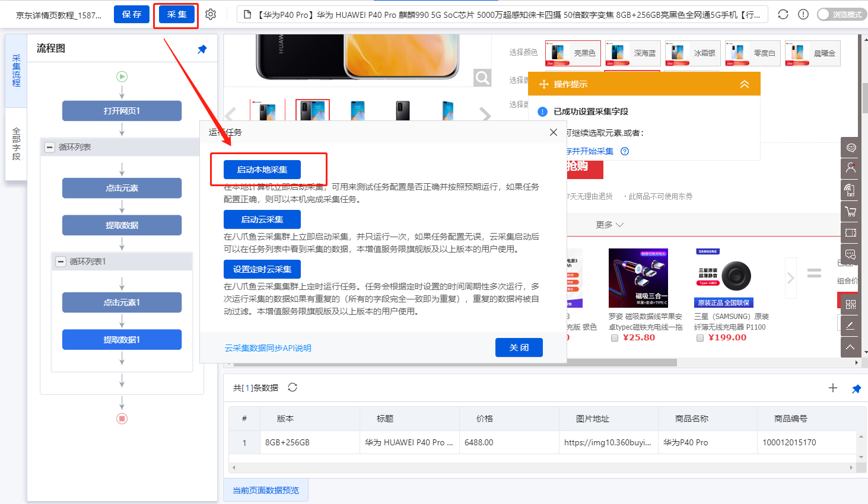Click the red stop node in the flowchart
Viewport: 868px width, 504px height.
tap(122, 419)
